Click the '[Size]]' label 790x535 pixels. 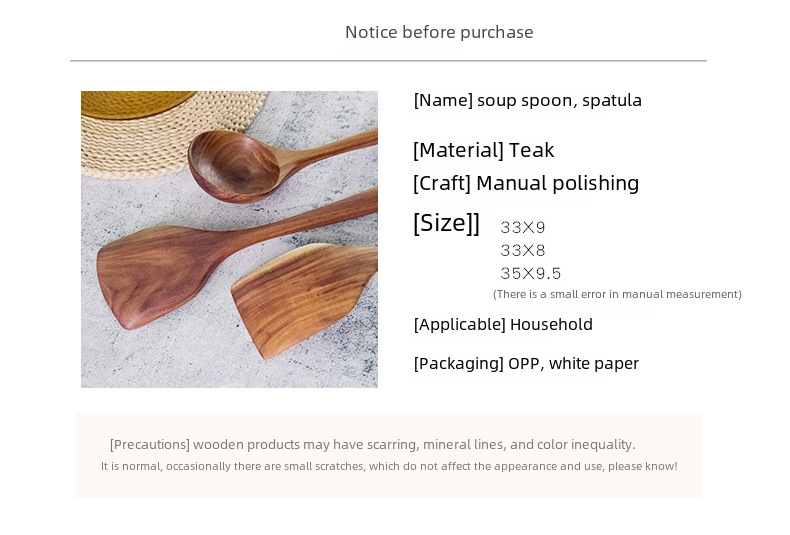point(446,223)
